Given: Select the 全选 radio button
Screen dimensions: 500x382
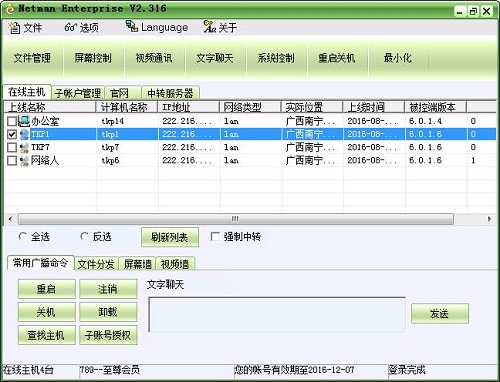Looking at the screenshot, I should [x=23, y=236].
